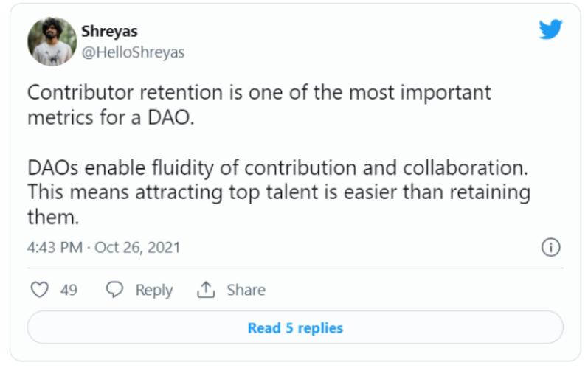The width and height of the screenshot is (588, 368).
Task: Click the reply speech bubble icon
Action: click(x=114, y=290)
